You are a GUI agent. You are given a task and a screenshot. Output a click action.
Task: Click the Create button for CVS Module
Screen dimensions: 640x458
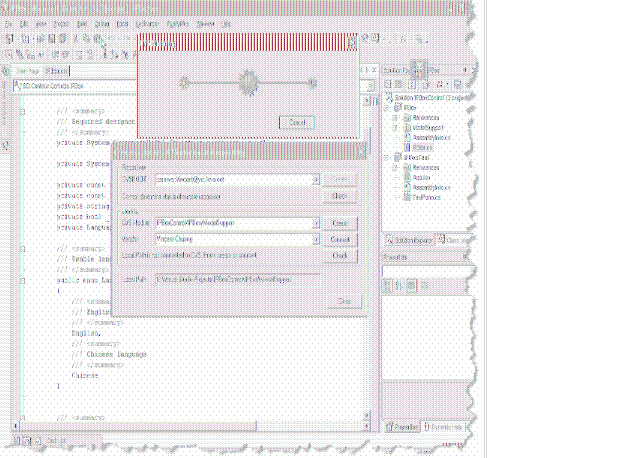click(x=340, y=223)
